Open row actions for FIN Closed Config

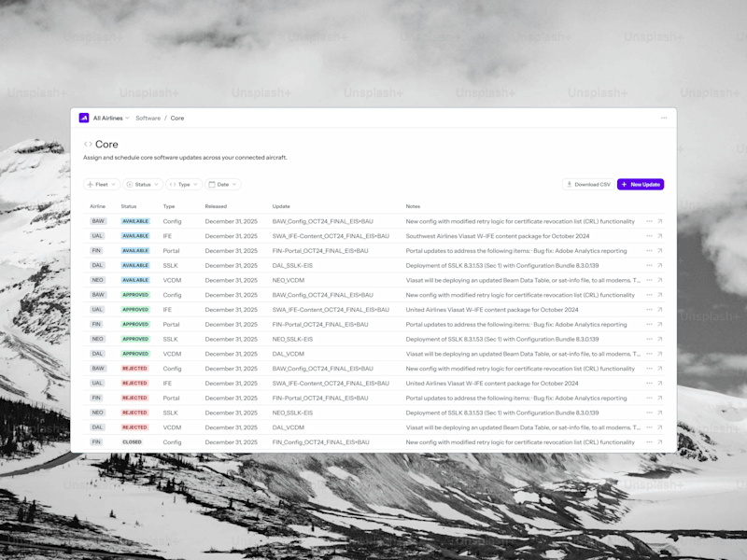(649, 441)
